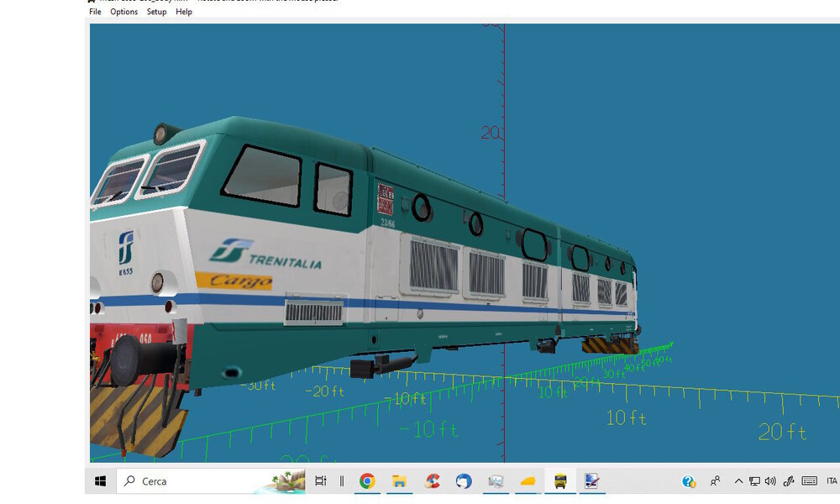
Task: Open the monitor-with-pen taskbar app
Action: click(592, 481)
